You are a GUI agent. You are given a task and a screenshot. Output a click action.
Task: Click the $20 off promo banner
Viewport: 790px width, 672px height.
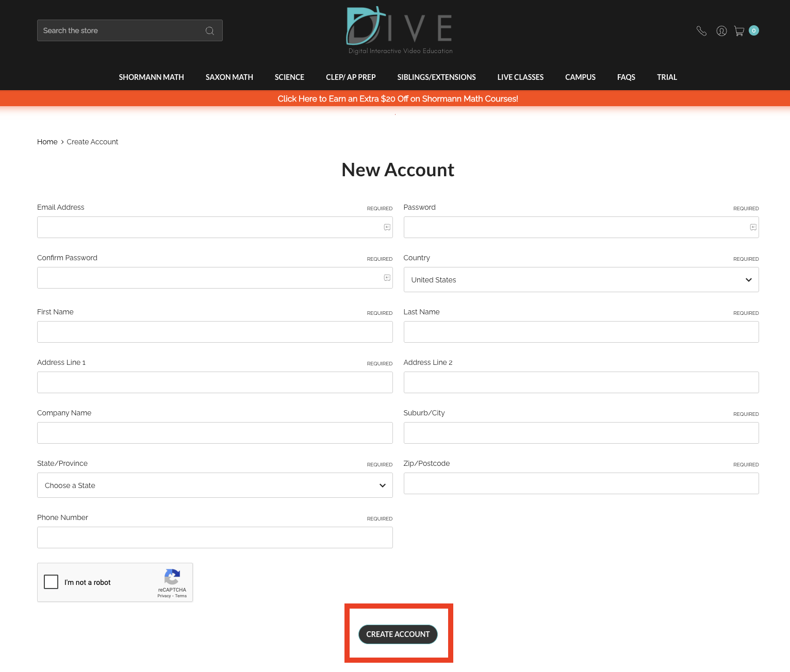click(398, 98)
